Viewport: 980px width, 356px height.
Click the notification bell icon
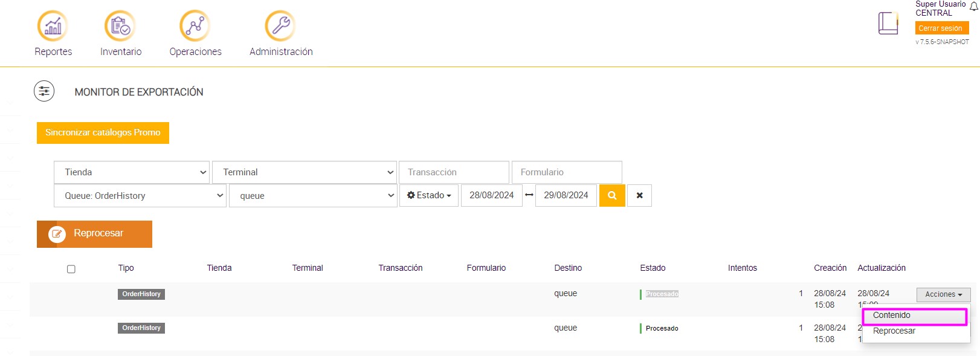pos(973,7)
